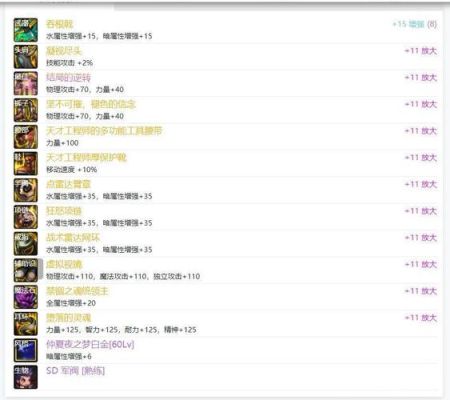This screenshot has width=450, height=400.
Task: Click the sub-equipment icon next to 虚拟视镜
Action: [x=26, y=270]
